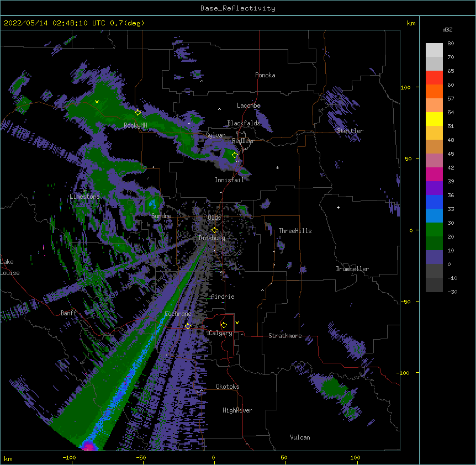Viewport: 476px width, 465px height.
Task: Click the yellow diamond marker near RockyMH
Action: [137, 112]
